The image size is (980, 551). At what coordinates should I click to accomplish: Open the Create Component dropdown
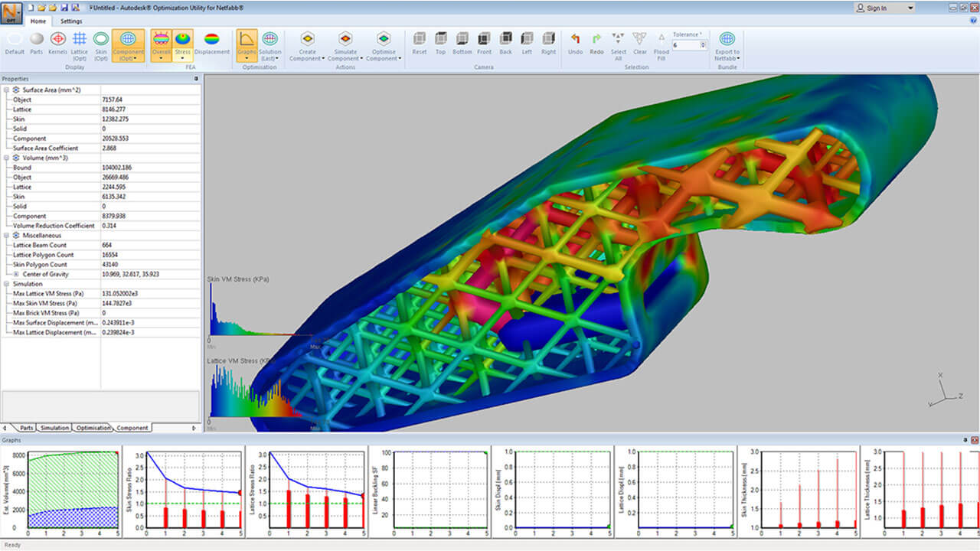307,58
